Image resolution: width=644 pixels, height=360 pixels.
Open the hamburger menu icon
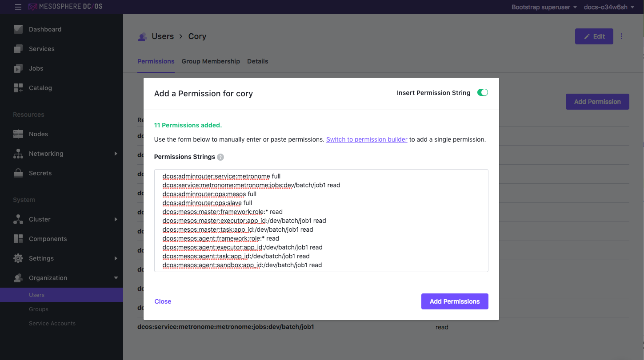pos(18,7)
